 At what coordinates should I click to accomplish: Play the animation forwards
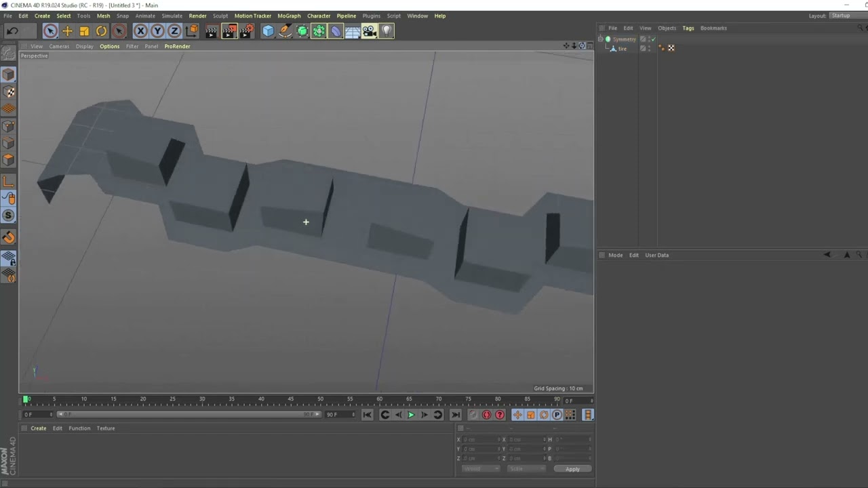click(x=411, y=415)
